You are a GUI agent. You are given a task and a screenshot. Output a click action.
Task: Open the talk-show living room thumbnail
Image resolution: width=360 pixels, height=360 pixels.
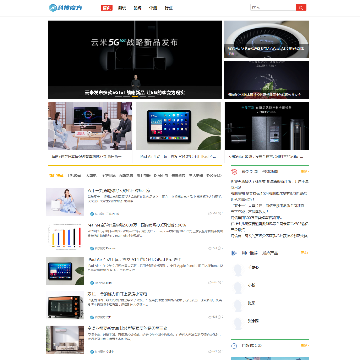point(90,126)
